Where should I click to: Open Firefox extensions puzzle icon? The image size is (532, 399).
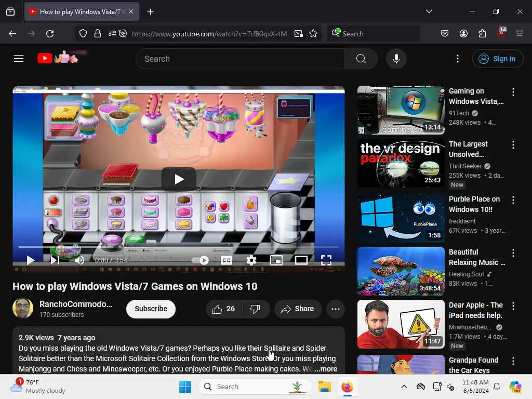click(x=482, y=34)
